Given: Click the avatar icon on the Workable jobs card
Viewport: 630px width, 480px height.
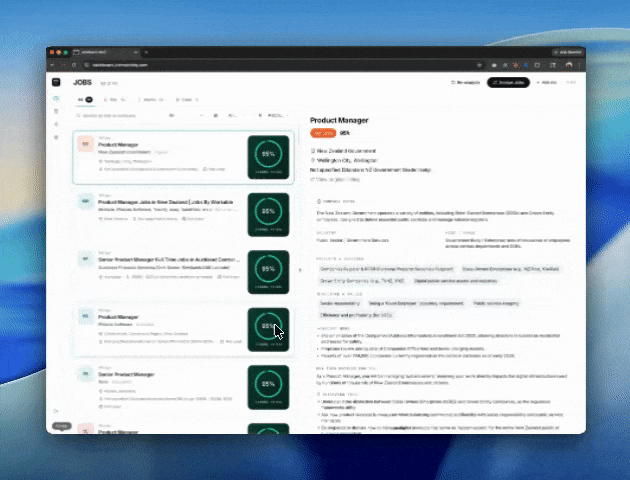Looking at the screenshot, I should tap(86, 201).
